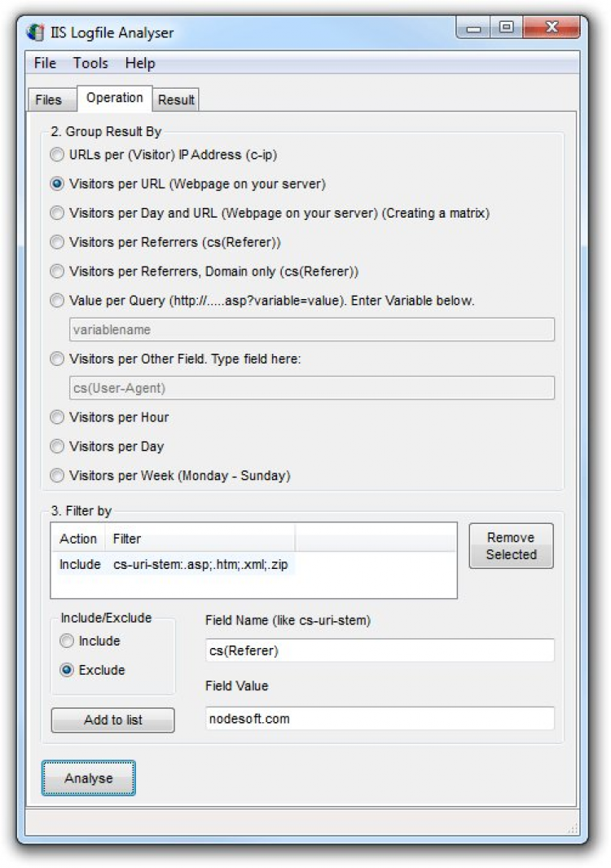Open the Tools menu
Image resolution: width=611 pixels, height=868 pixels.
(x=90, y=63)
